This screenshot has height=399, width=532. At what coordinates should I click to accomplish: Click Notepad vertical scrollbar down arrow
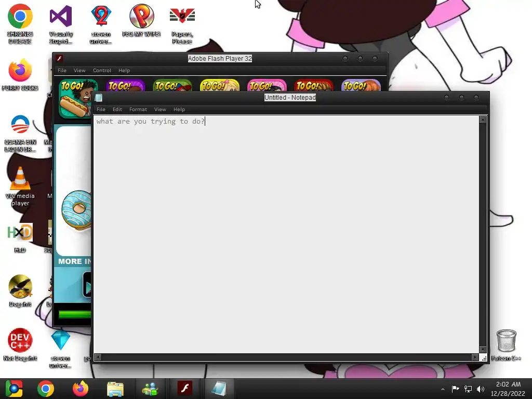[x=483, y=350]
